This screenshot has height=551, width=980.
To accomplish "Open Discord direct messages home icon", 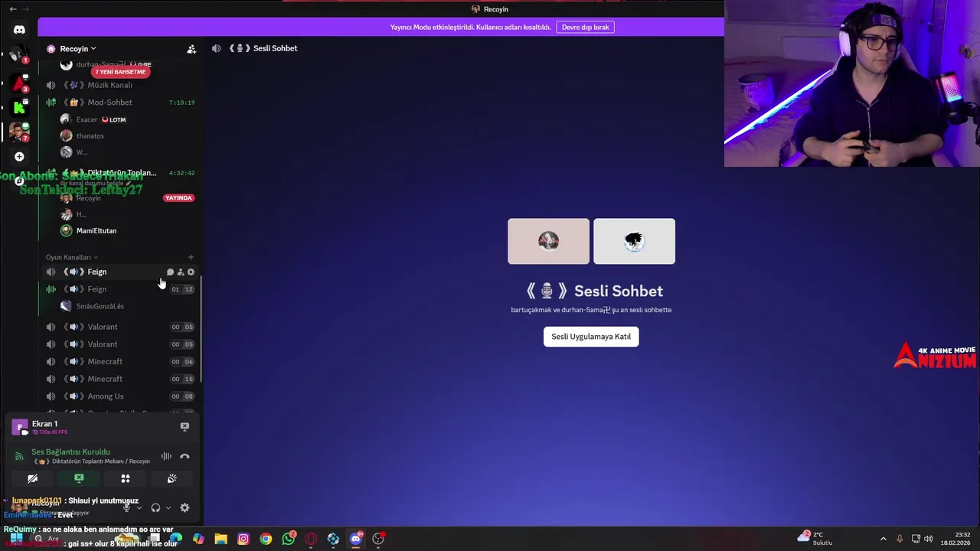I will (19, 30).
